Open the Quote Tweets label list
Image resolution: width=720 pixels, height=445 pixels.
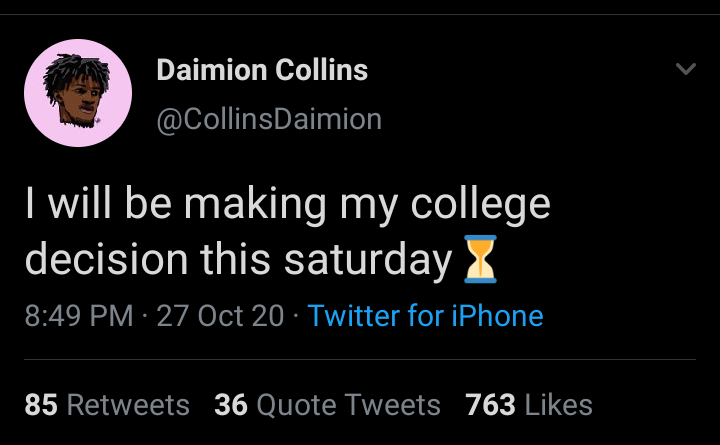349,405
